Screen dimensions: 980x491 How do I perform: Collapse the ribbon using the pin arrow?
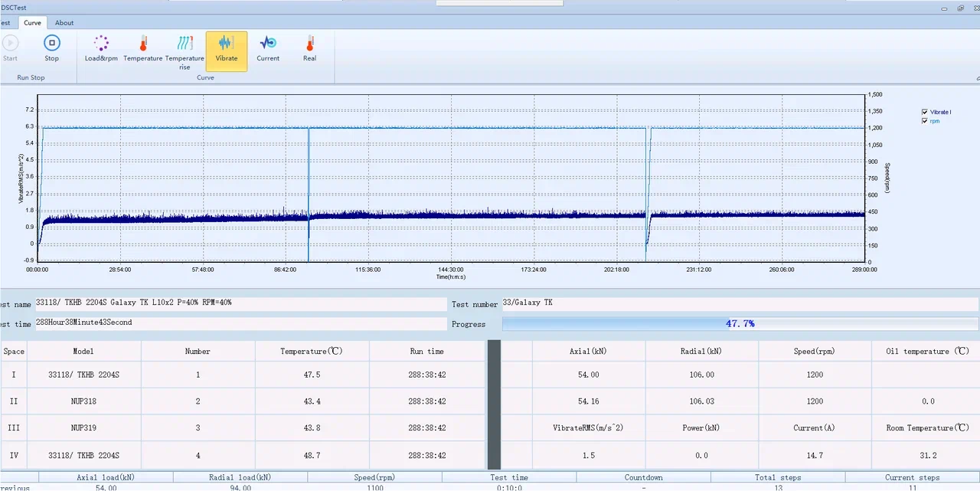tap(977, 79)
